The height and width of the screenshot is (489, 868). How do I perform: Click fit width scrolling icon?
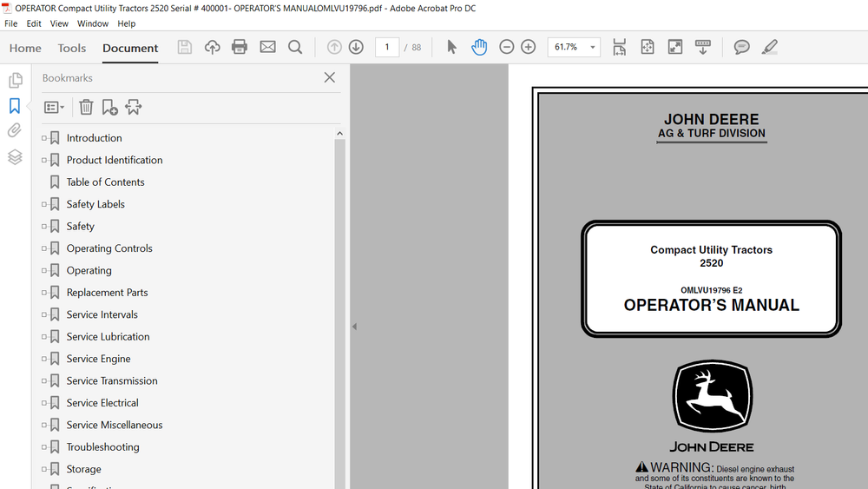click(x=620, y=47)
